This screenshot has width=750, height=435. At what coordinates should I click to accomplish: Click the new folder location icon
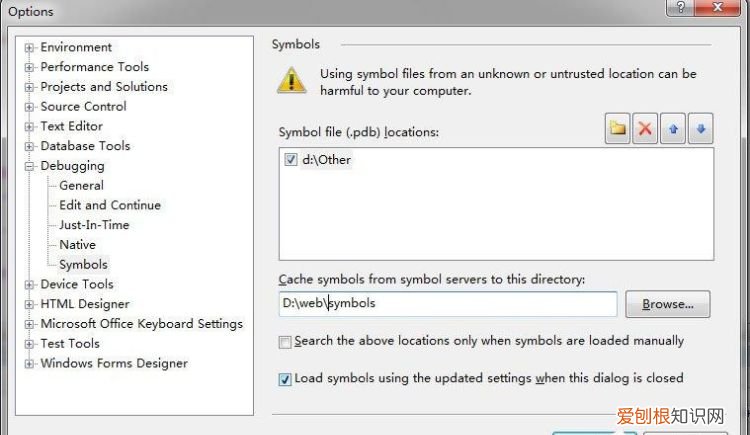[618, 129]
